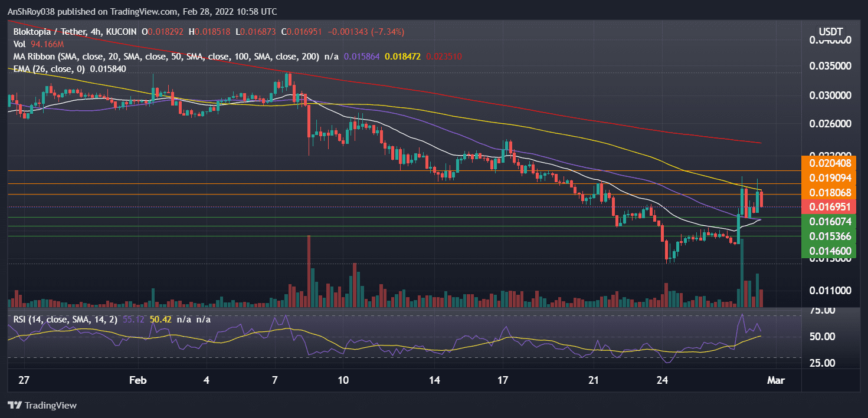Select the RSI (14, close, SMA) legend
The height and width of the screenshot is (418, 868).
pos(59,318)
